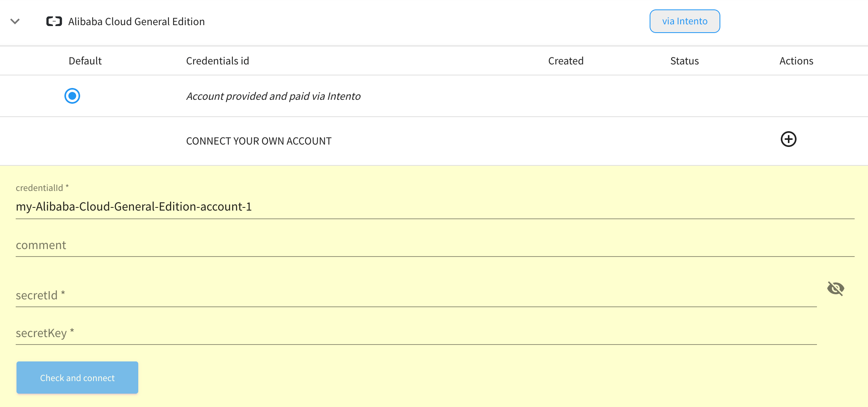Click the 'Account provided and paid via Intento' text
The height and width of the screenshot is (407, 868).
pos(273,96)
